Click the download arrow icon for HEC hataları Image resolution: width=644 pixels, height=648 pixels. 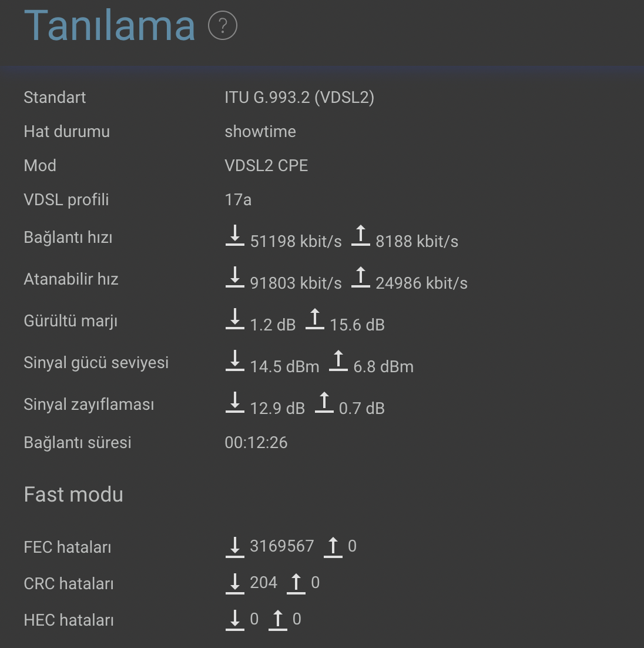pyautogui.click(x=234, y=620)
